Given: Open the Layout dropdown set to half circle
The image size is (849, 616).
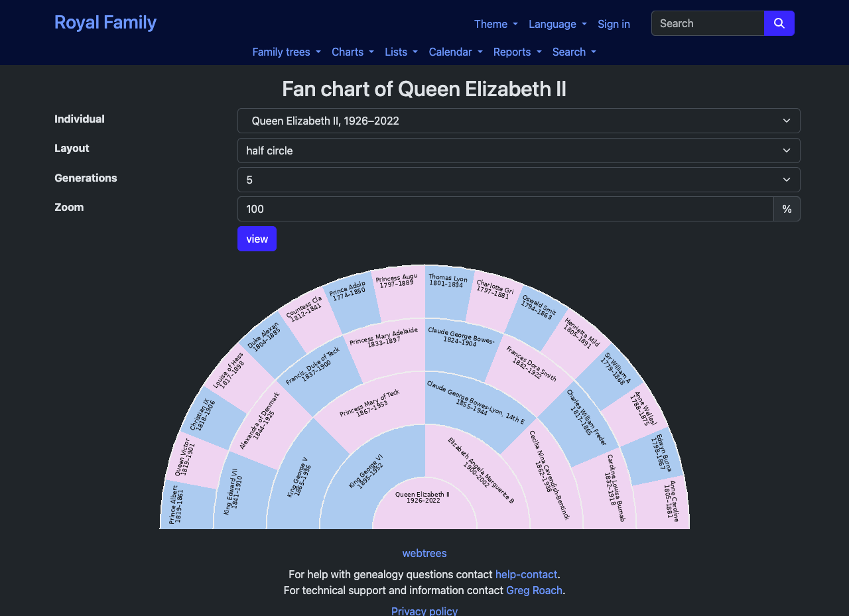Looking at the screenshot, I should tap(519, 151).
